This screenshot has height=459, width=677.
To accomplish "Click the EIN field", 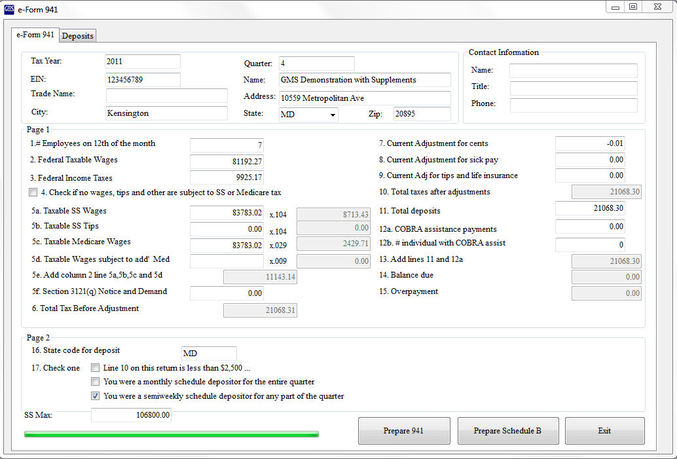I will (x=142, y=79).
